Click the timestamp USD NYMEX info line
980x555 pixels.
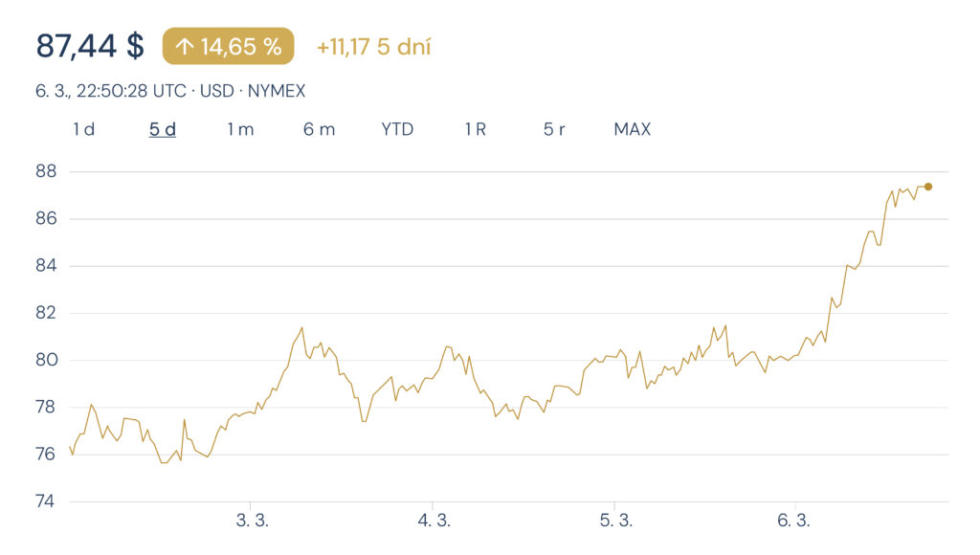pyautogui.click(x=170, y=91)
